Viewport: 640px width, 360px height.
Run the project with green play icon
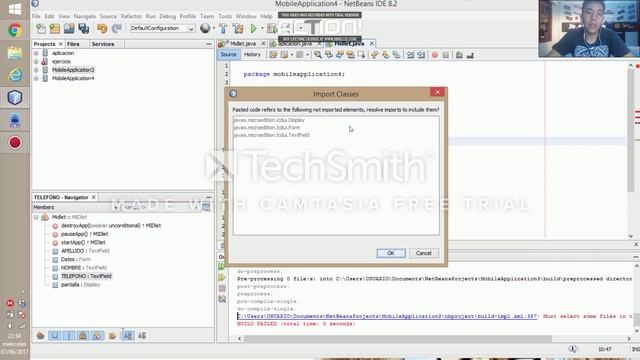pyautogui.click(x=253, y=29)
